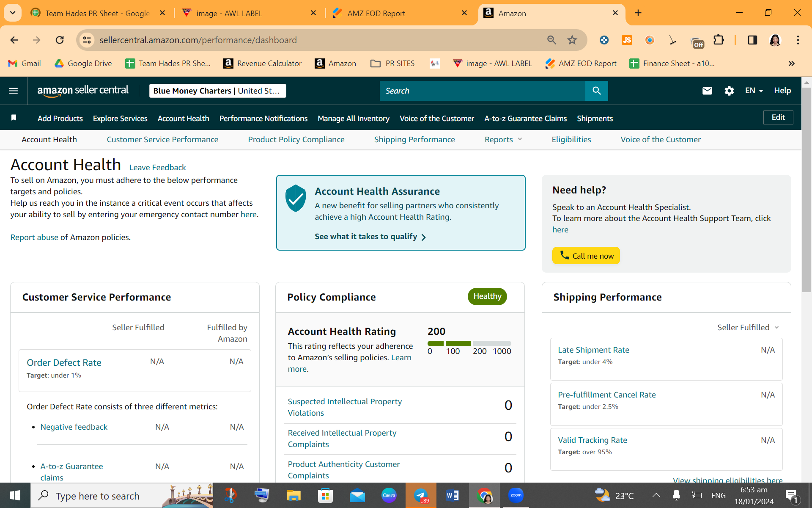Expand the Reports dropdown

click(503, 139)
